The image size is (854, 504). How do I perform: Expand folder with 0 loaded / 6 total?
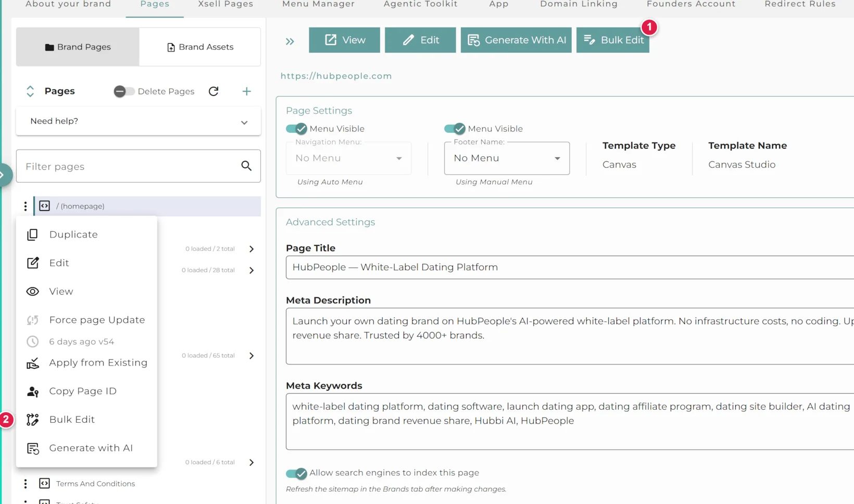[x=252, y=462]
